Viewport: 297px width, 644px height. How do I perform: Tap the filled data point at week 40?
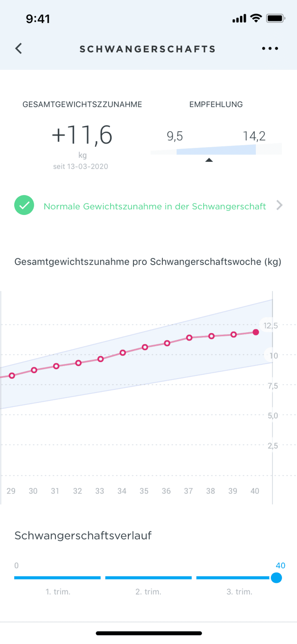click(x=256, y=332)
